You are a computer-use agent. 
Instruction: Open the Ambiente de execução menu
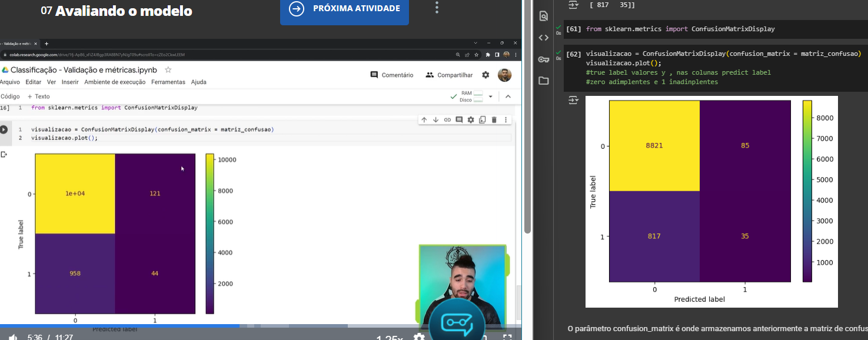coord(115,82)
